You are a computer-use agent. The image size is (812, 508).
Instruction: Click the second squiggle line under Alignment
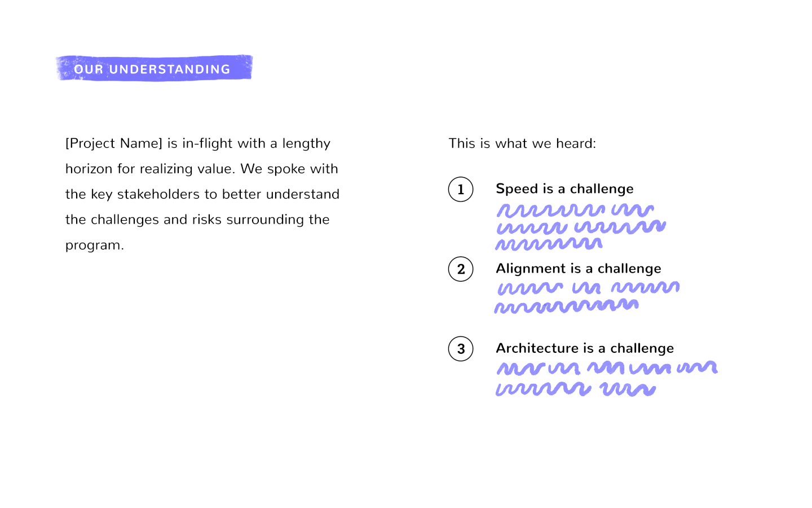(x=567, y=306)
